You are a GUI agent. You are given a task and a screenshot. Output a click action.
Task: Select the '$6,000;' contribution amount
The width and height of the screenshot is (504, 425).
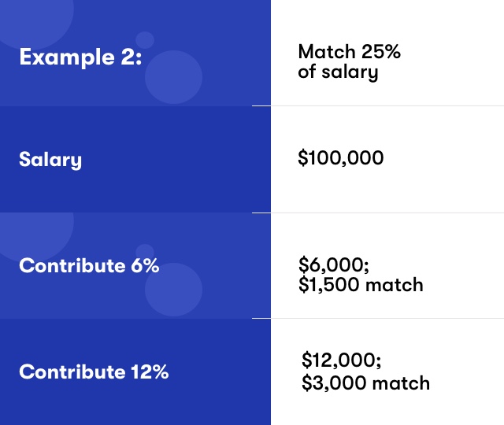point(334,264)
